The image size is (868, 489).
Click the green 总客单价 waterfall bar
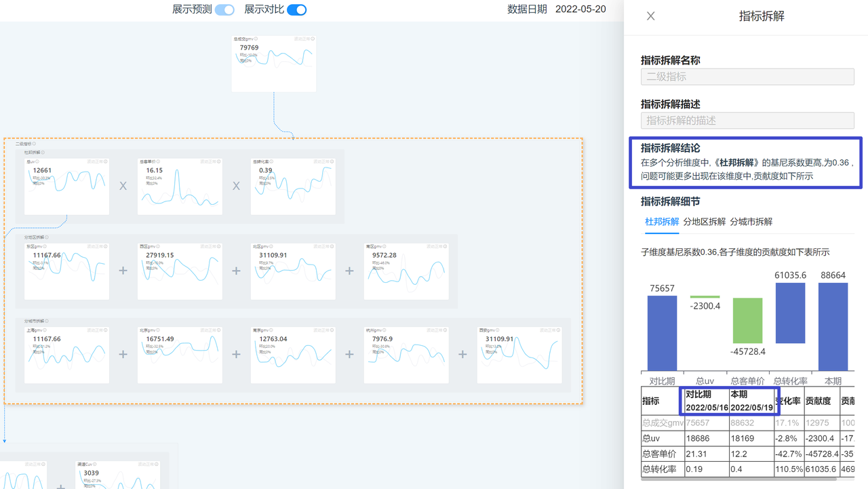pos(747,321)
